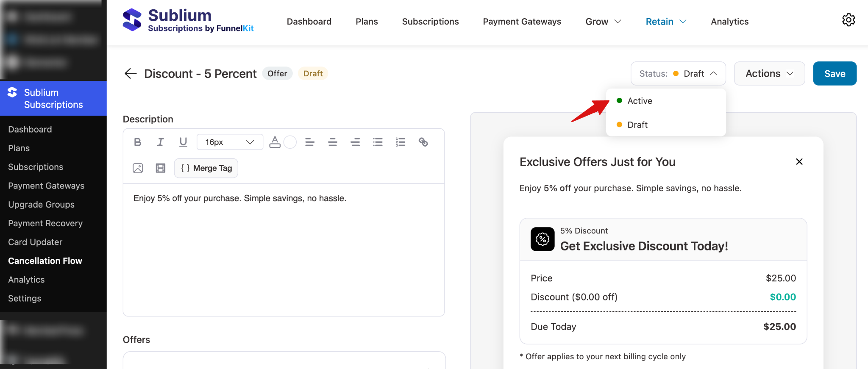Save the discount offer
The image size is (868, 369).
(835, 74)
